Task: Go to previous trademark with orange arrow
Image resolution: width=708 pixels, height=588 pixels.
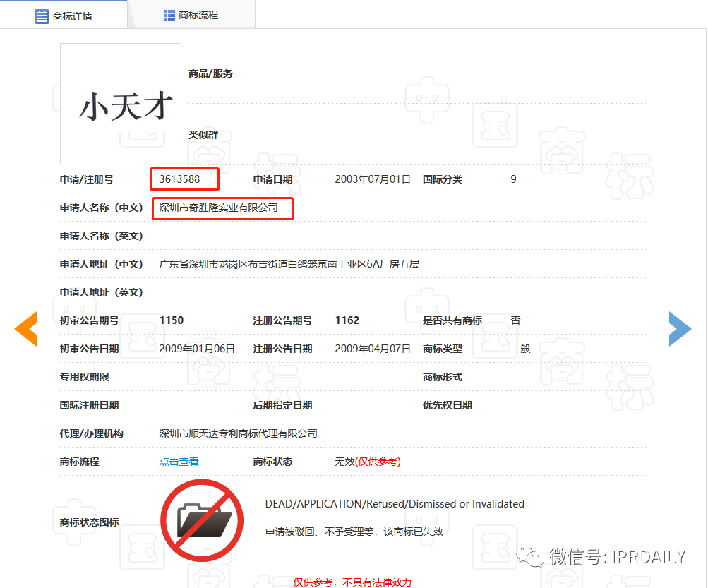Action: coord(25,329)
